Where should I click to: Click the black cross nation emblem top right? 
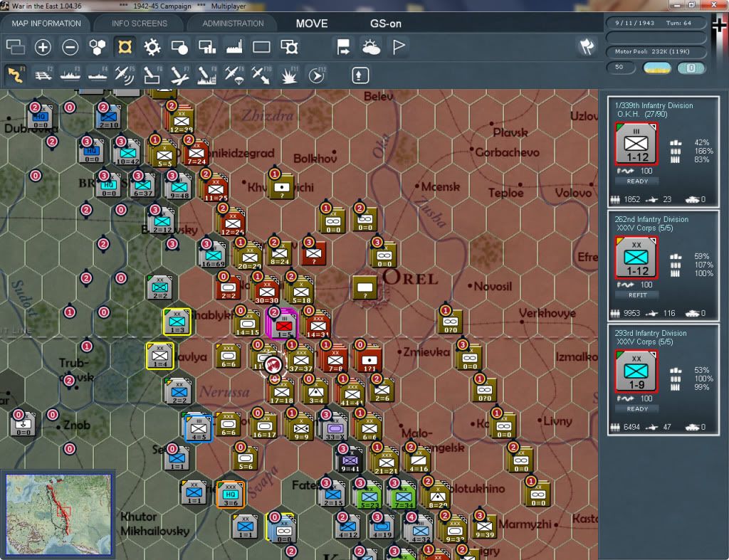(x=719, y=24)
